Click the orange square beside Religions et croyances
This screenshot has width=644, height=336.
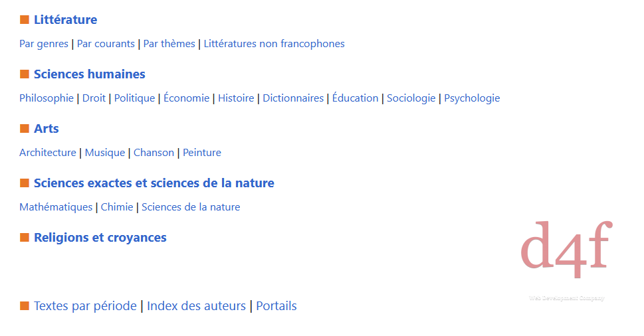25,238
